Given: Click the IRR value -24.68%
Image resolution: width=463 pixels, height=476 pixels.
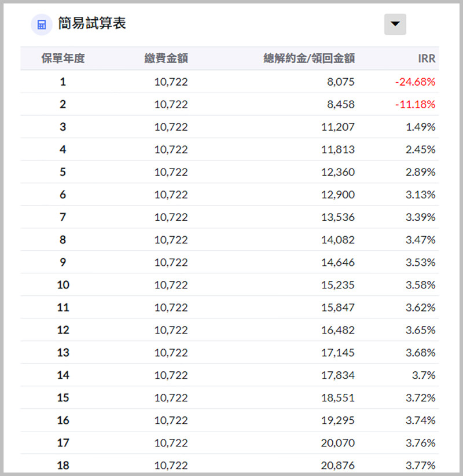Looking at the screenshot, I should (415, 82).
